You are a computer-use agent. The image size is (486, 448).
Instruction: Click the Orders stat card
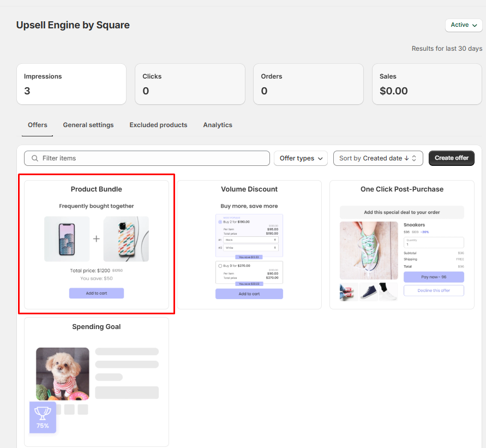(308, 84)
